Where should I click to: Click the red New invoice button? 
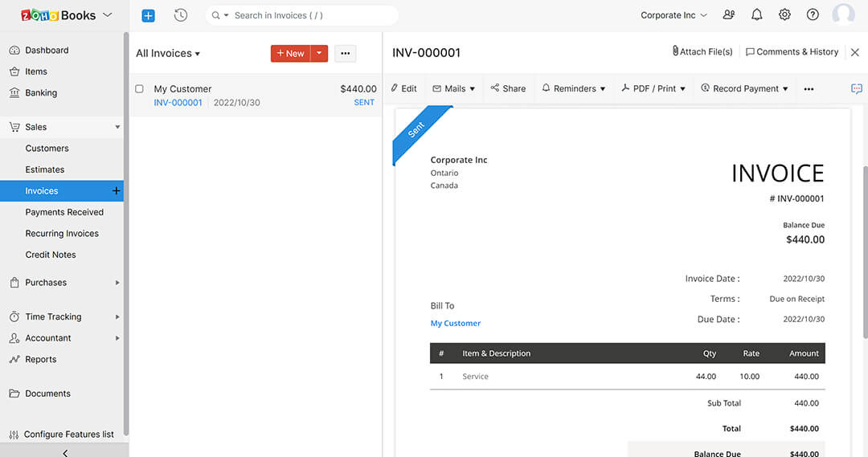[290, 54]
